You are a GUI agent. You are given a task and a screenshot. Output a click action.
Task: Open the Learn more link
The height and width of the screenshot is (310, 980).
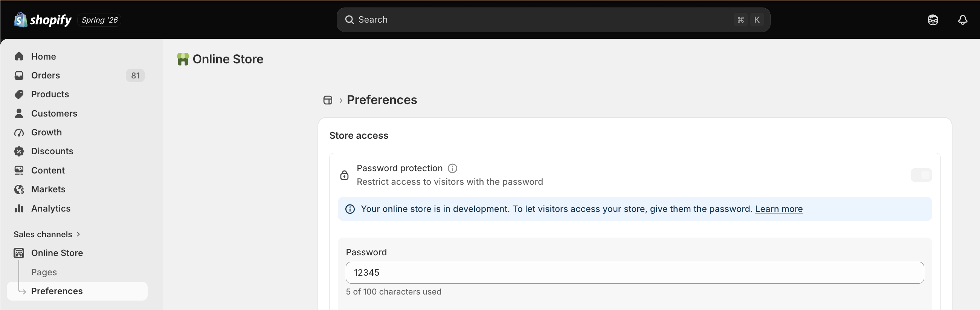pyautogui.click(x=779, y=209)
